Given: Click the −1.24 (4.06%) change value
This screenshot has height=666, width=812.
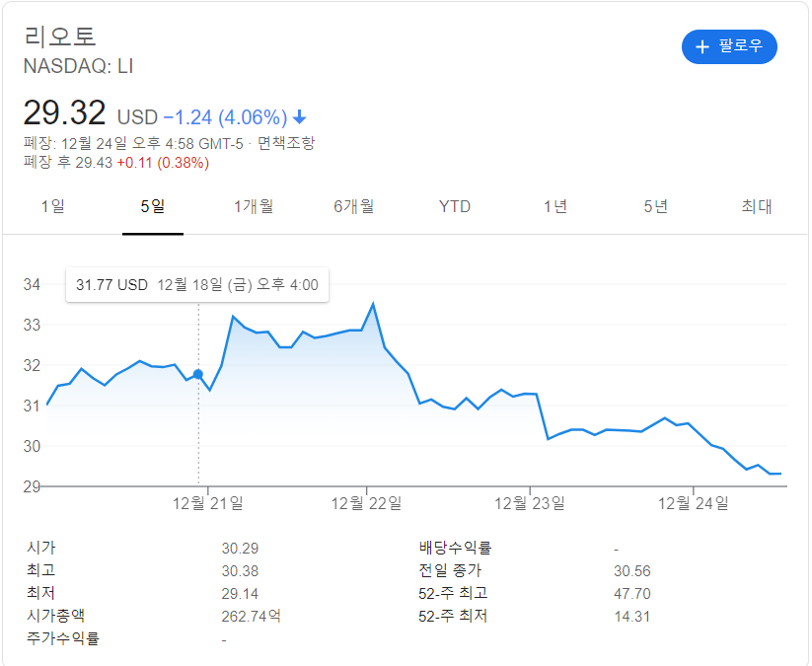Looking at the screenshot, I should 225,117.
